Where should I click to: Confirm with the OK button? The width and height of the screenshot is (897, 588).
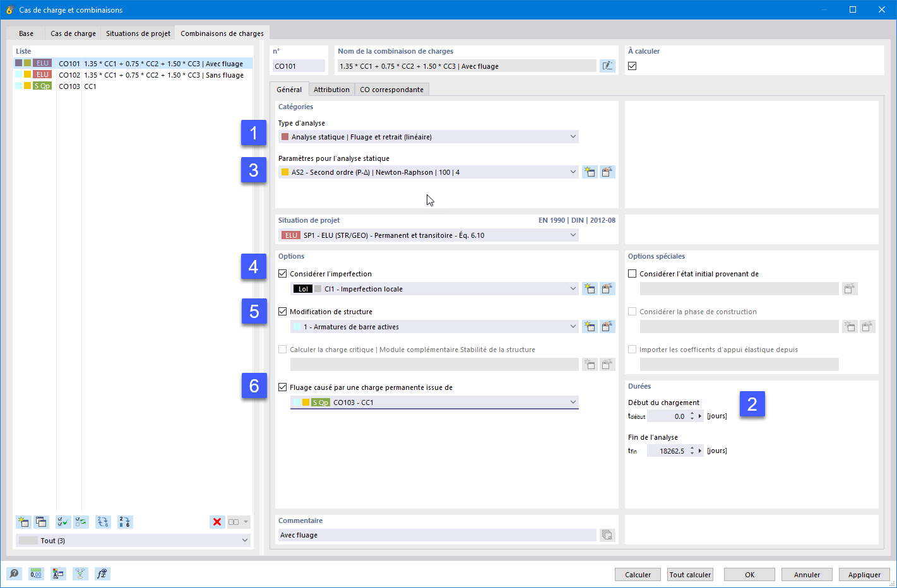point(749,575)
